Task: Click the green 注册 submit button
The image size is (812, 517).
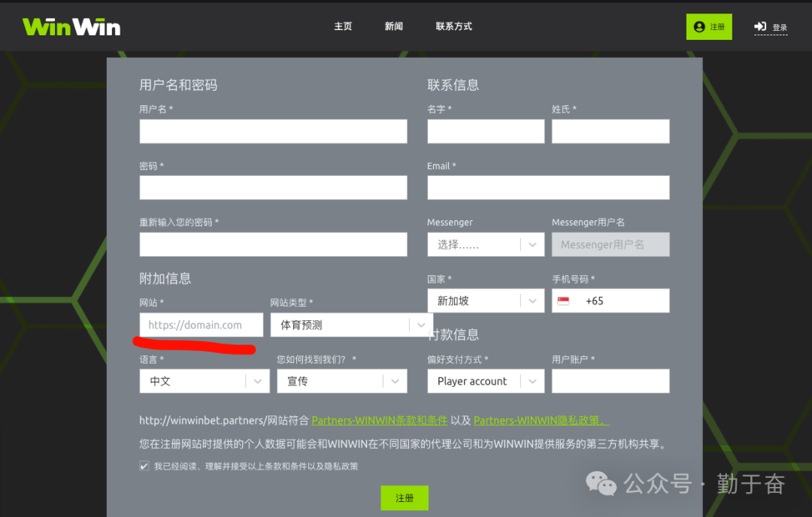Action: (404, 497)
